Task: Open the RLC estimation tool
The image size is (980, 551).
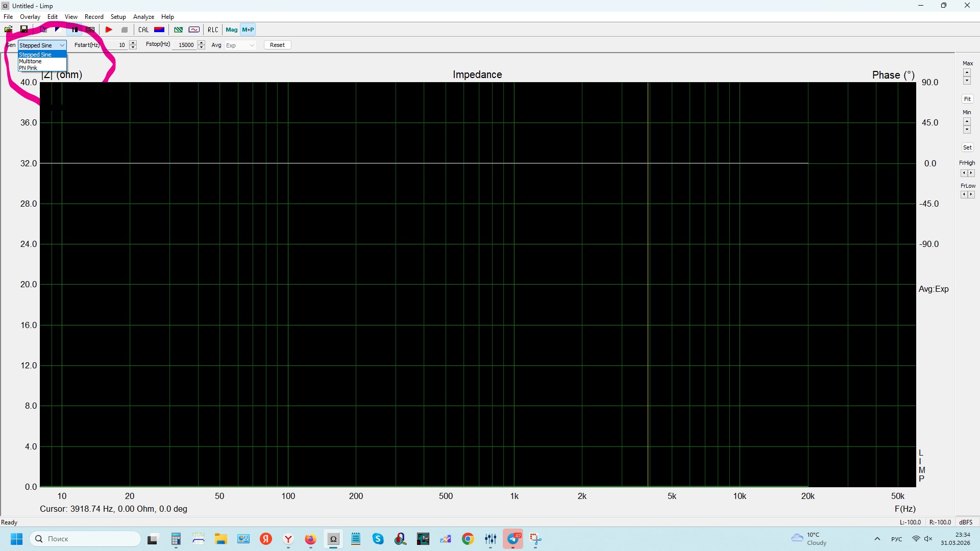Action: point(213,30)
